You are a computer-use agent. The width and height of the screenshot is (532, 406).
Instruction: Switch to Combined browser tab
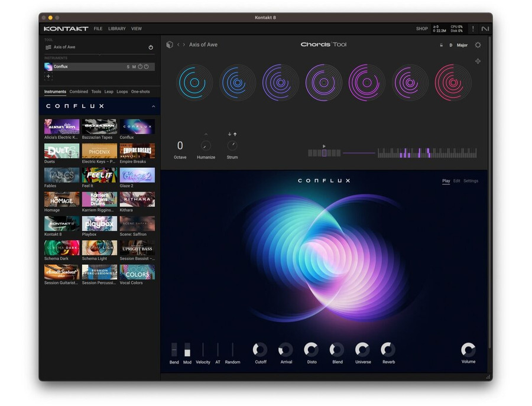click(x=79, y=92)
